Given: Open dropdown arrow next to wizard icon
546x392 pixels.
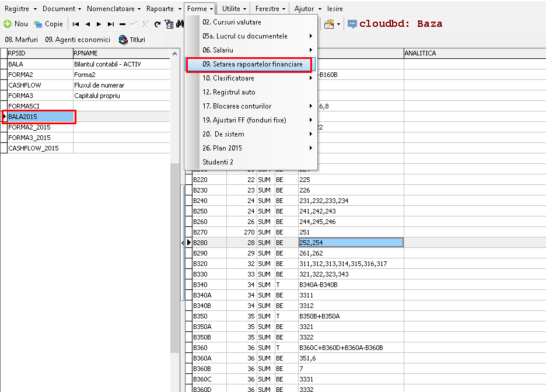Looking at the screenshot, I should click(338, 24).
